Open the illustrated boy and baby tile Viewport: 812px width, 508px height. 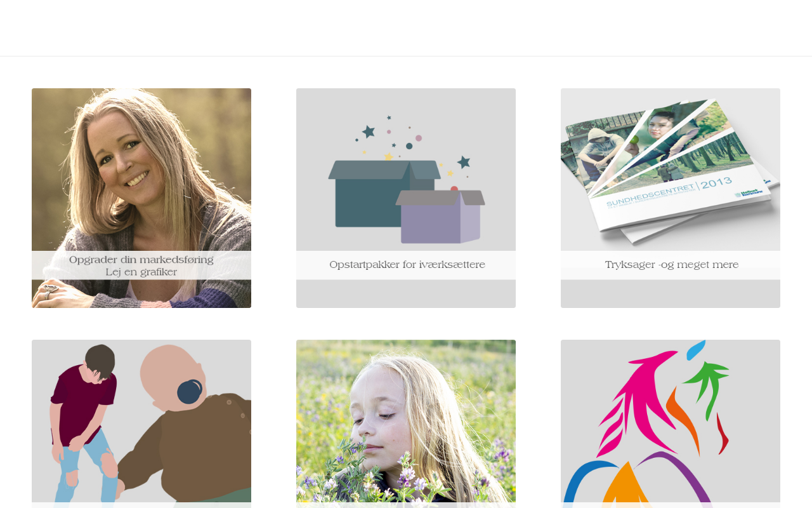(141, 424)
